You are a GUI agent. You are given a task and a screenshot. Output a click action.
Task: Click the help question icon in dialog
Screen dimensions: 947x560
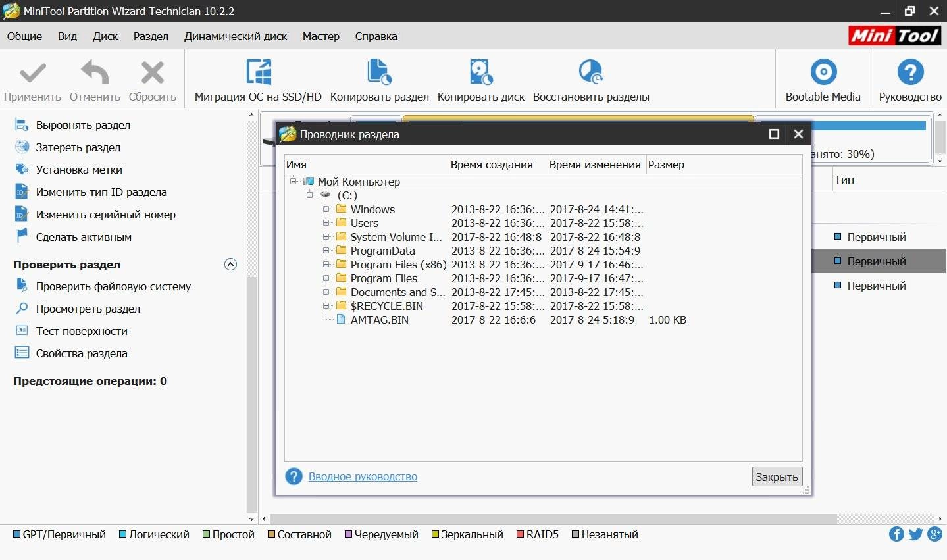tap(294, 476)
